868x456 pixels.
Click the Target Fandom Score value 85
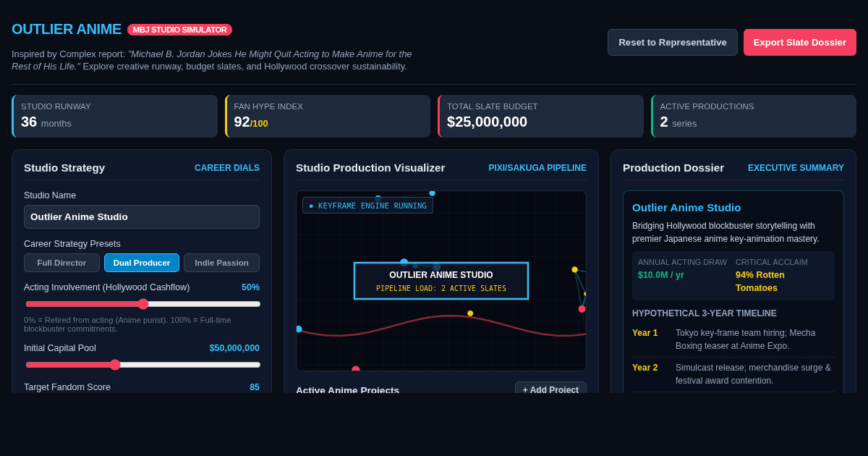[255, 387]
